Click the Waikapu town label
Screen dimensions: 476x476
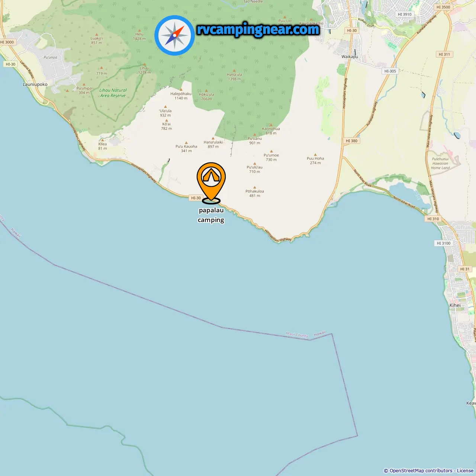(350, 57)
